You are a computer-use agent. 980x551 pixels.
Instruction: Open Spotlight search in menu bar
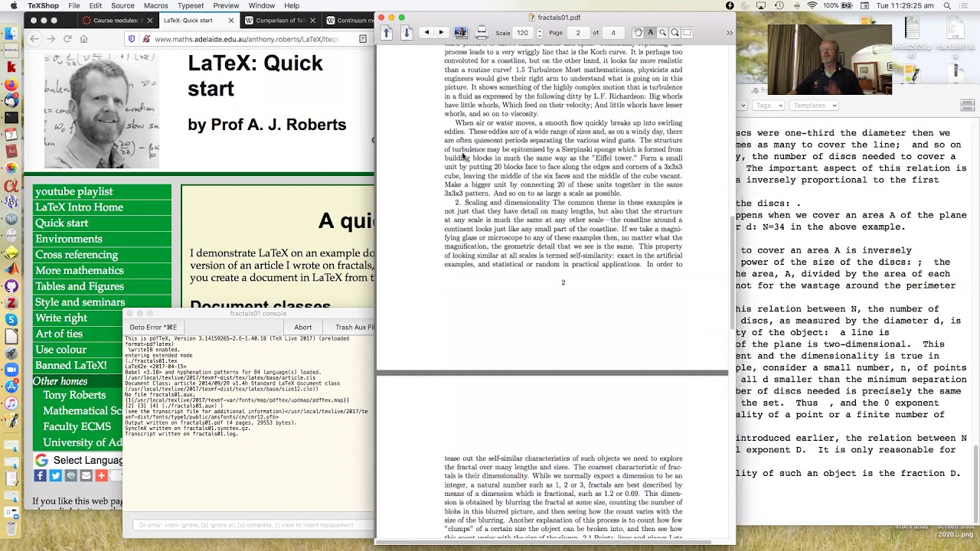pos(947,5)
